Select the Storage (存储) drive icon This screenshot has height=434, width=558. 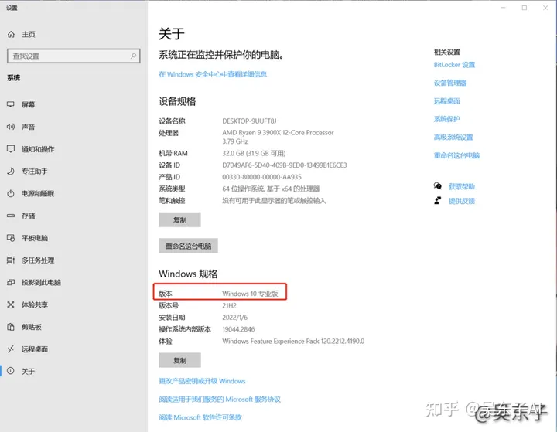point(11,216)
